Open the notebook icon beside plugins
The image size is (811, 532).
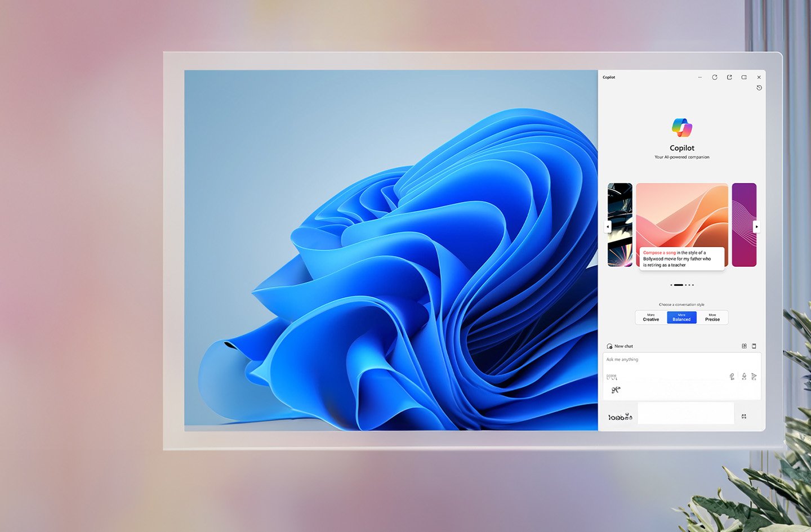point(754,346)
